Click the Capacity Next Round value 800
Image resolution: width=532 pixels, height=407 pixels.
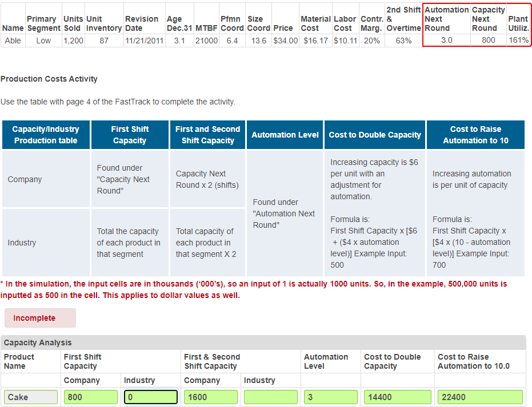click(x=489, y=41)
